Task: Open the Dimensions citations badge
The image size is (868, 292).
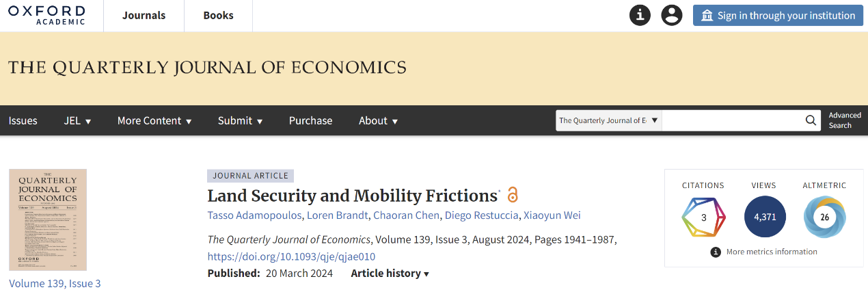Action: coord(703,217)
